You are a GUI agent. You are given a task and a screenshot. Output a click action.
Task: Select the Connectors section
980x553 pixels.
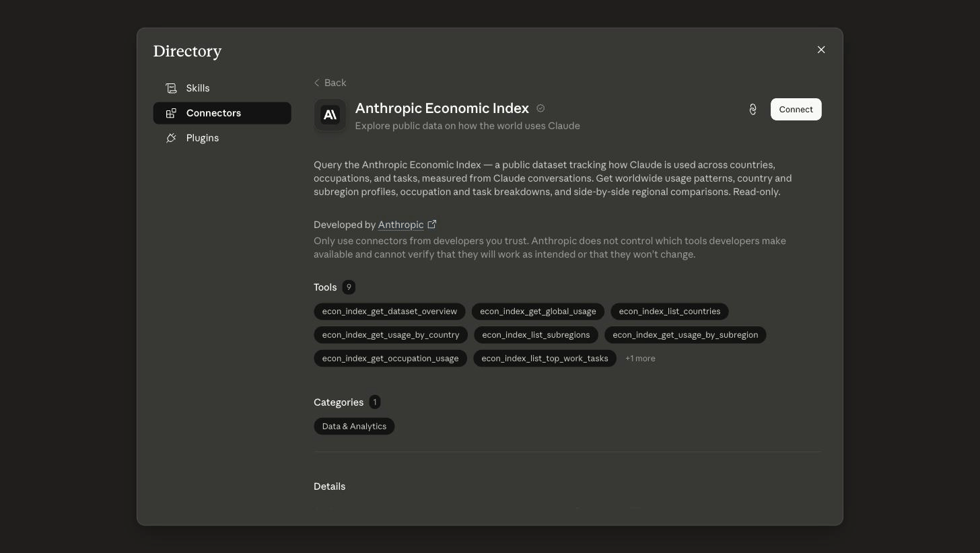click(222, 113)
